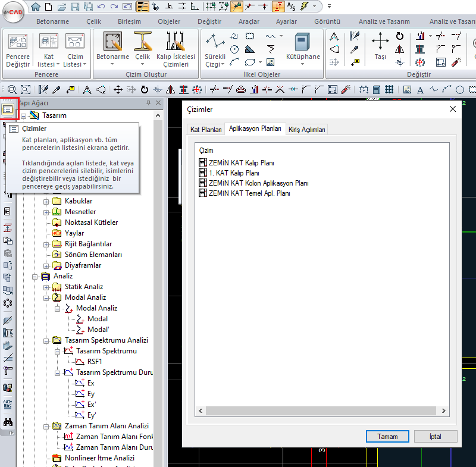This screenshot has width=476, height=467.
Task: Open quick access toolbar customize arrow
Action: 330,6
